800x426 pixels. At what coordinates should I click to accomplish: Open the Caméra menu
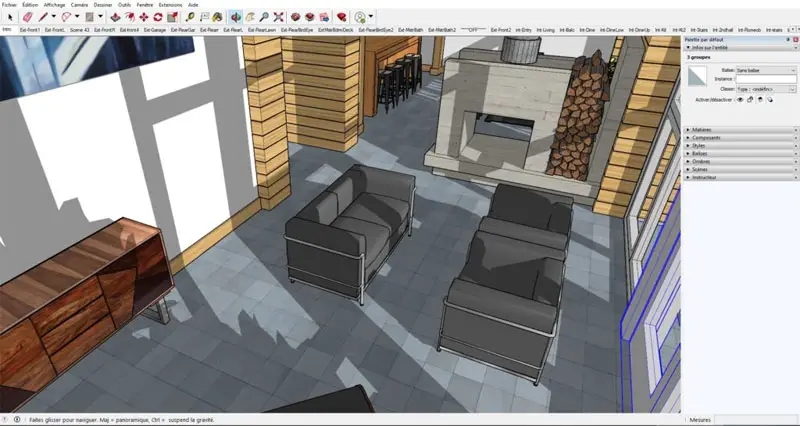pos(79,5)
